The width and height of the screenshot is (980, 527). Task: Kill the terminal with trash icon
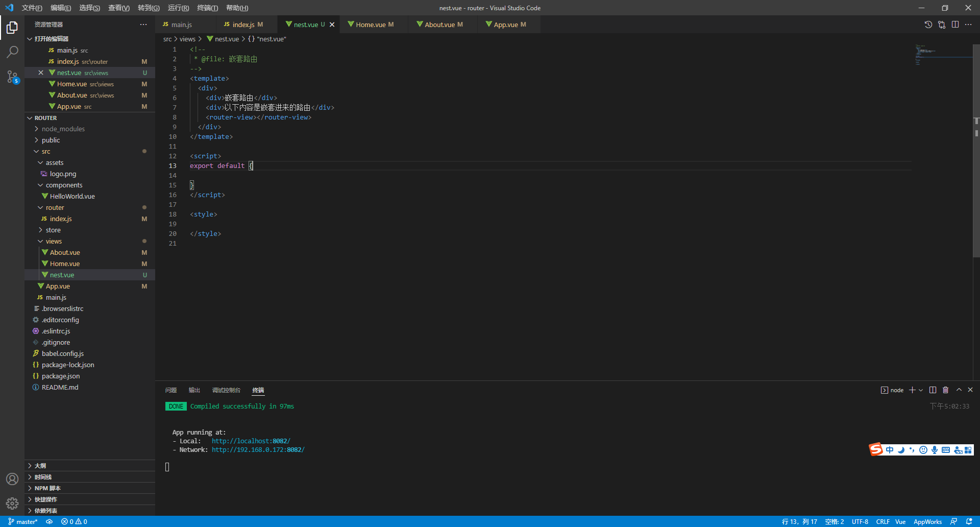[x=945, y=390]
